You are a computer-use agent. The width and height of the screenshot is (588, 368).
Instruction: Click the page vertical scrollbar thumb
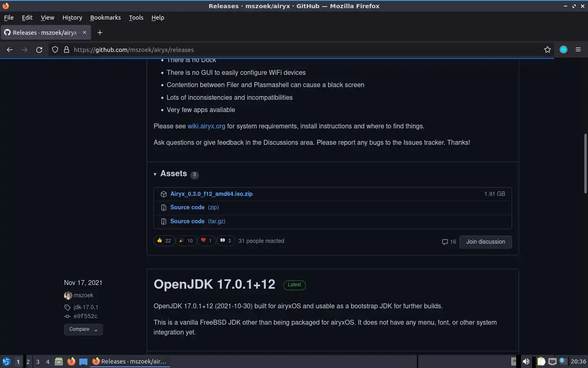coord(585,164)
